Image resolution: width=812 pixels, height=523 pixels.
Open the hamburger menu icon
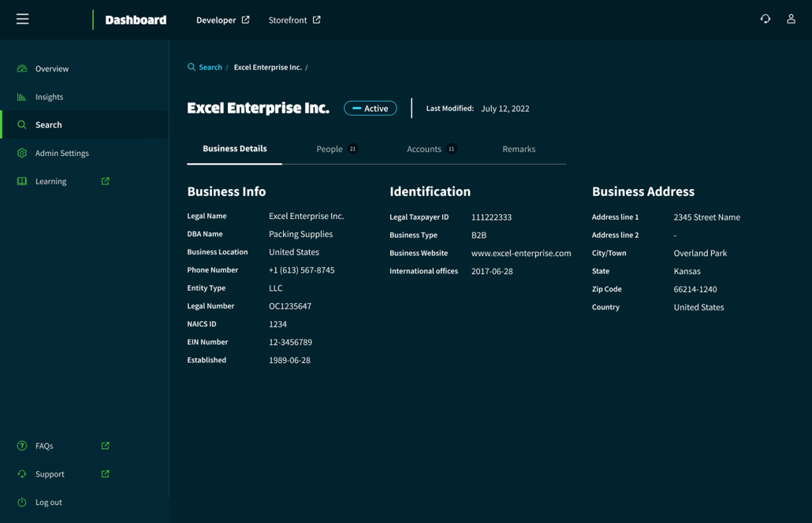pos(22,19)
